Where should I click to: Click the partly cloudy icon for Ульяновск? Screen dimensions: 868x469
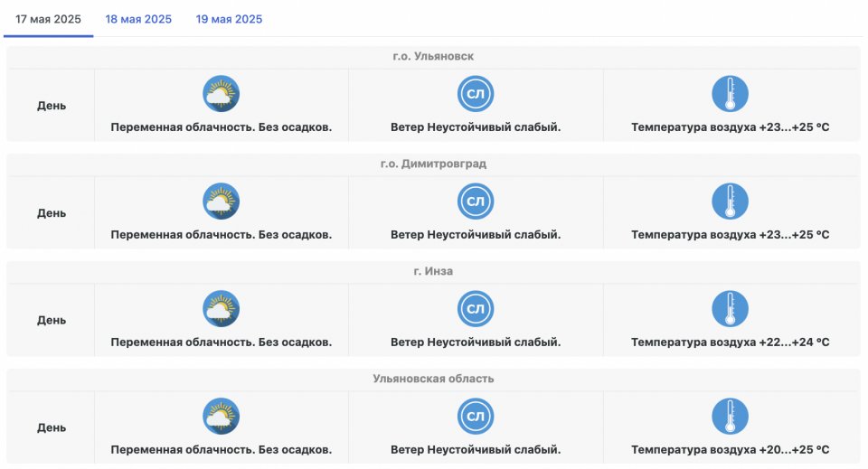(x=221, y=94)
